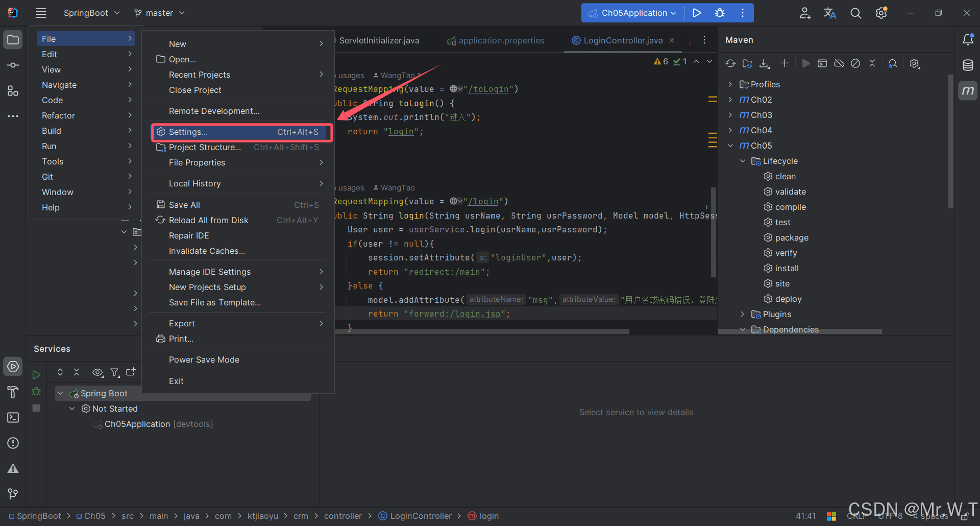
Task: Switch to the LoginController.java tab
Action: 623,40
